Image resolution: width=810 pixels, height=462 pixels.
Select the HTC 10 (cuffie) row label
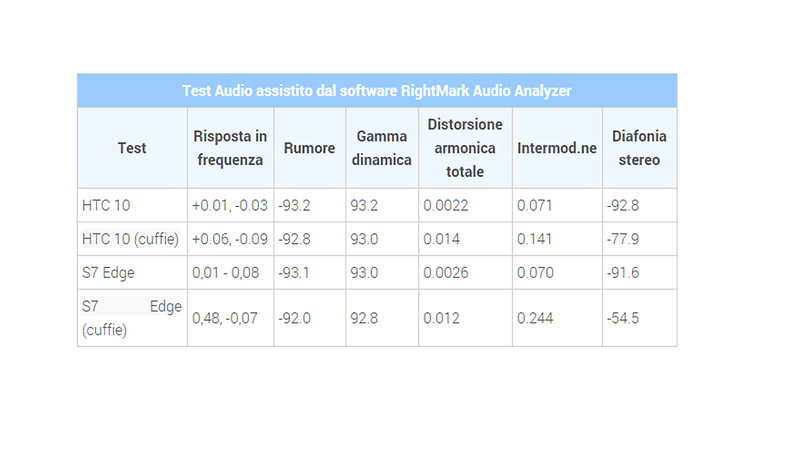click(x=130, y=239)
